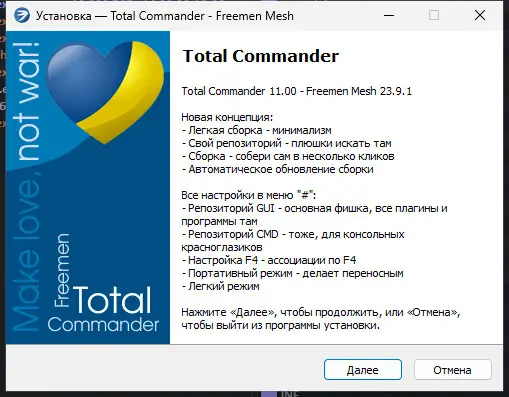Click the line starting 'Репозиторий GUI - основная фишка'
The image size is (509, 397).
point(314,215)
